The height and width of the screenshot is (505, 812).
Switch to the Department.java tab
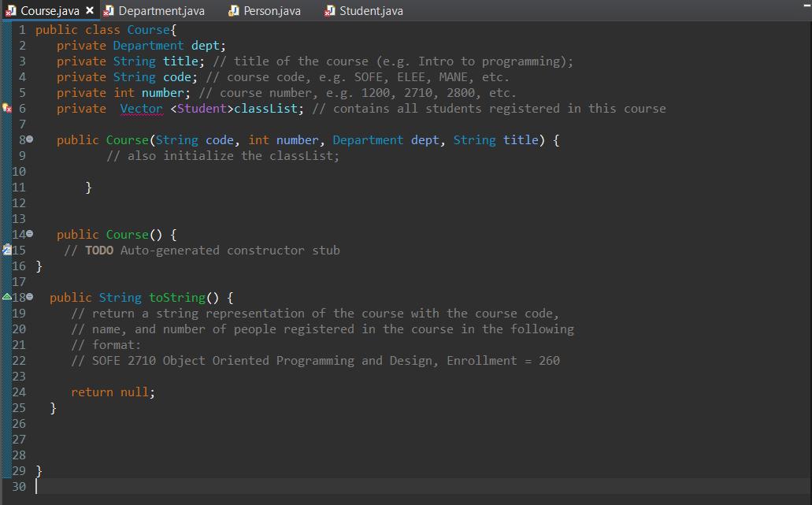click(x=160, y=10)
